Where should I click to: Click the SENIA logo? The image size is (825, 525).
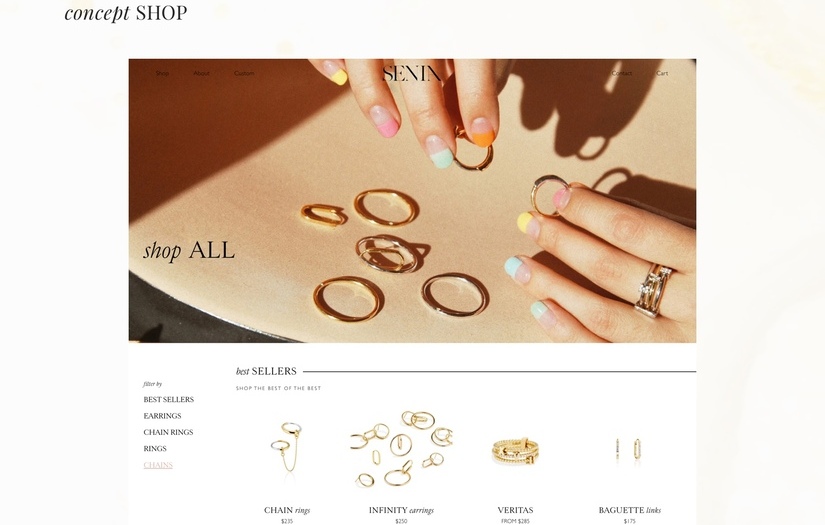(x=412, y=74)
